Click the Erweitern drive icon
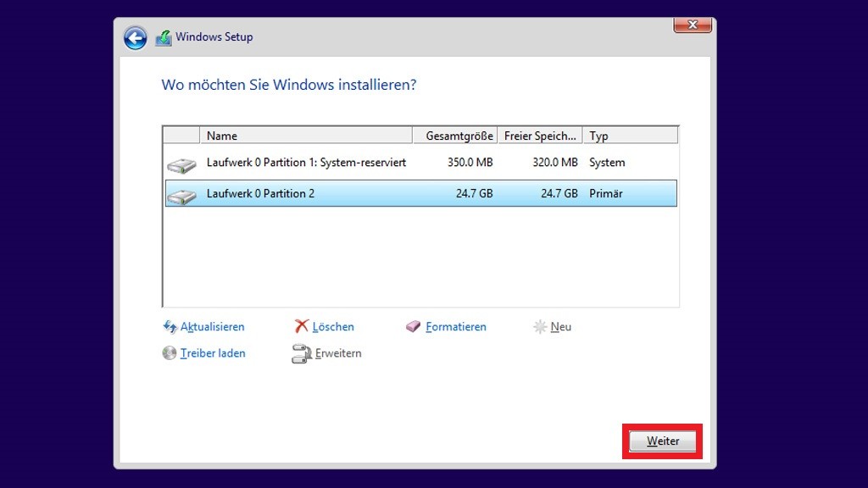 click(x=302, y=354)
